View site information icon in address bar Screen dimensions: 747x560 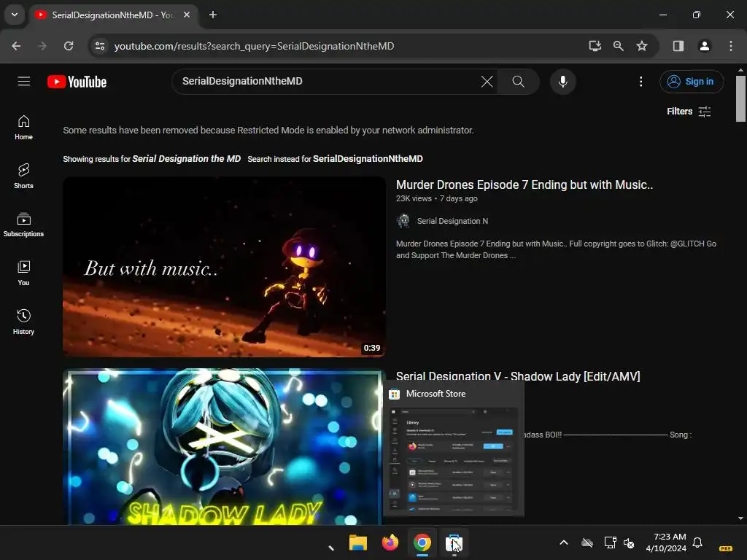[x=100, y=46]
